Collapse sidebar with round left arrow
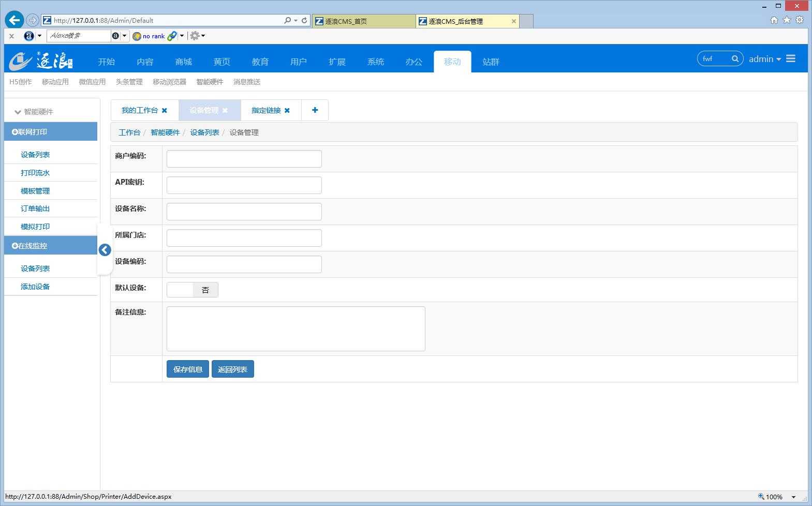Image resolution: width=812 pixels, height=506 pixels. pos(105,250)
